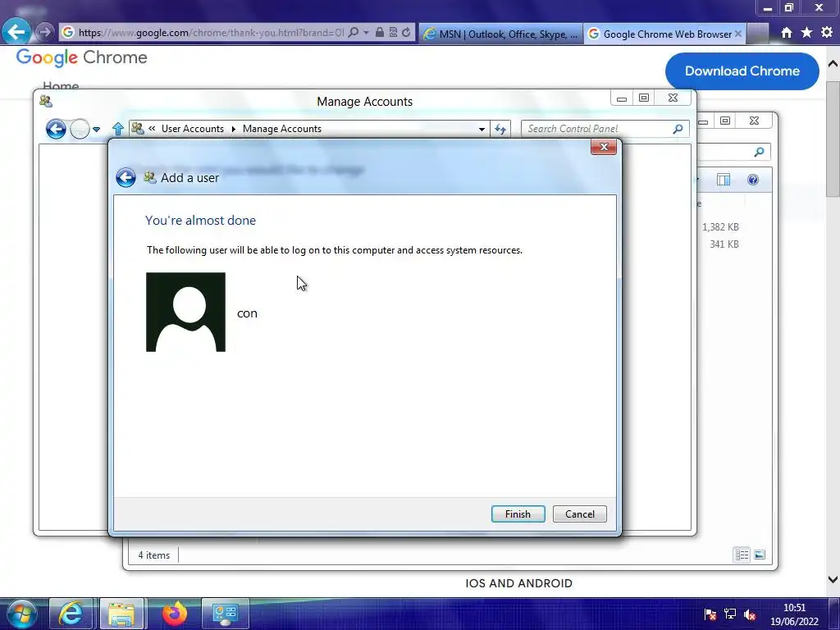Open the address bar autocomplete dropdown arrow

pos(366,33)
